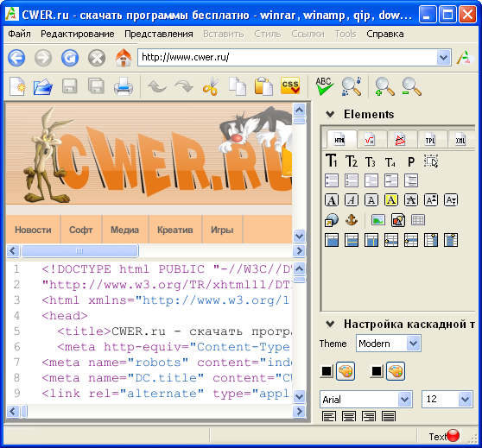Apply yellow highlighted A text style
482x448 pixels.
(x=391, y=200)
